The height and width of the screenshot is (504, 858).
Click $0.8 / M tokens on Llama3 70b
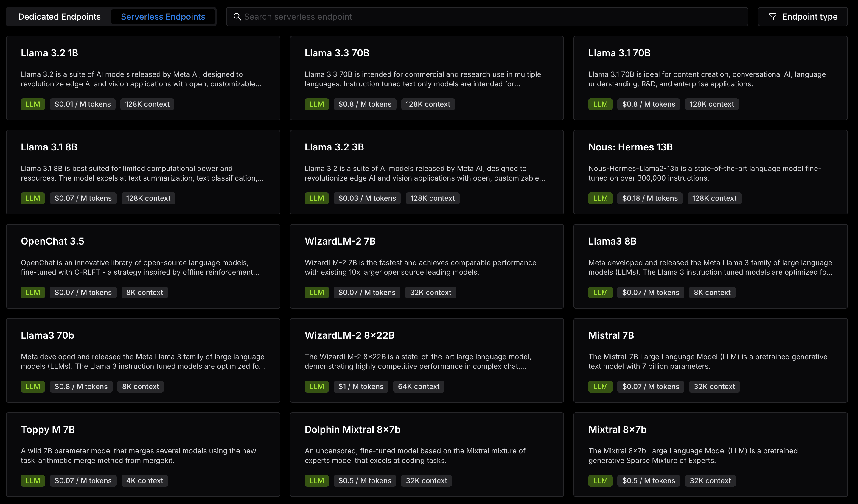point(81,387)
